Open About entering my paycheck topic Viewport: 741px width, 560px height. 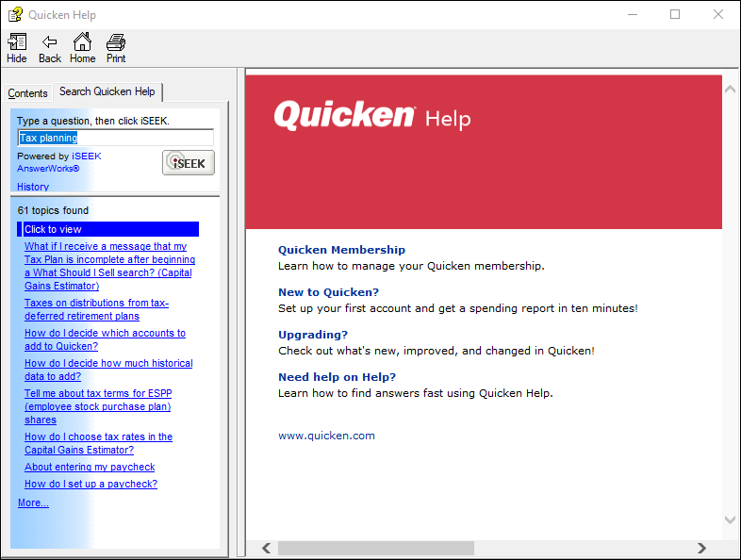[x=90, y=467]
